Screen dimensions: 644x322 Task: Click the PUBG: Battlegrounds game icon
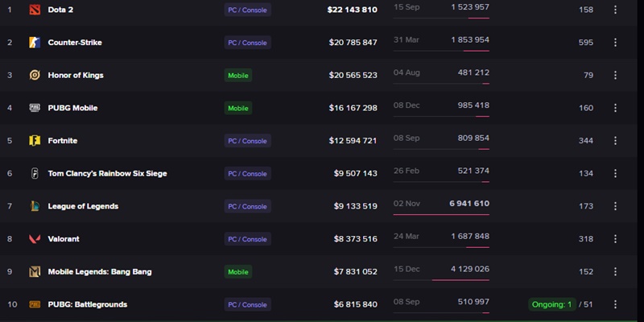(x=35, y=304)
